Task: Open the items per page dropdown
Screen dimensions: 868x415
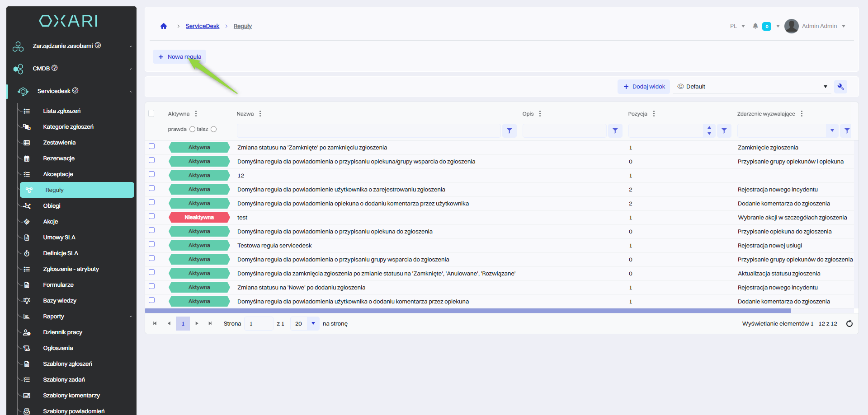Action: (x=313, y=324)
